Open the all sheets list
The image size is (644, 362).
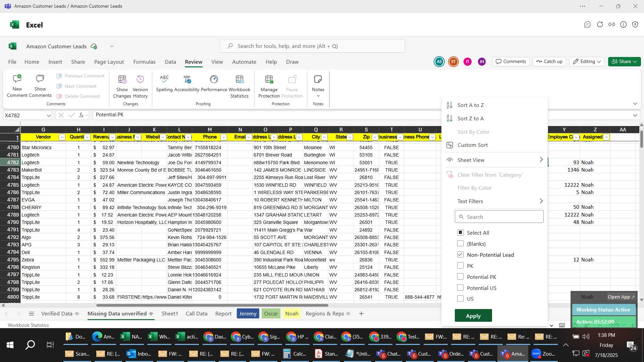pyautogui.click(x=32, y=314)
